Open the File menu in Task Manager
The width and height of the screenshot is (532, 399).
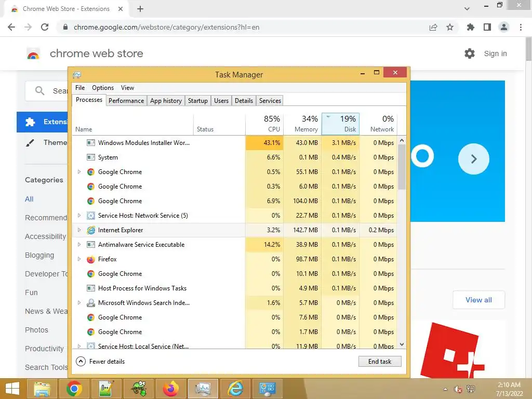pos(80,88)
